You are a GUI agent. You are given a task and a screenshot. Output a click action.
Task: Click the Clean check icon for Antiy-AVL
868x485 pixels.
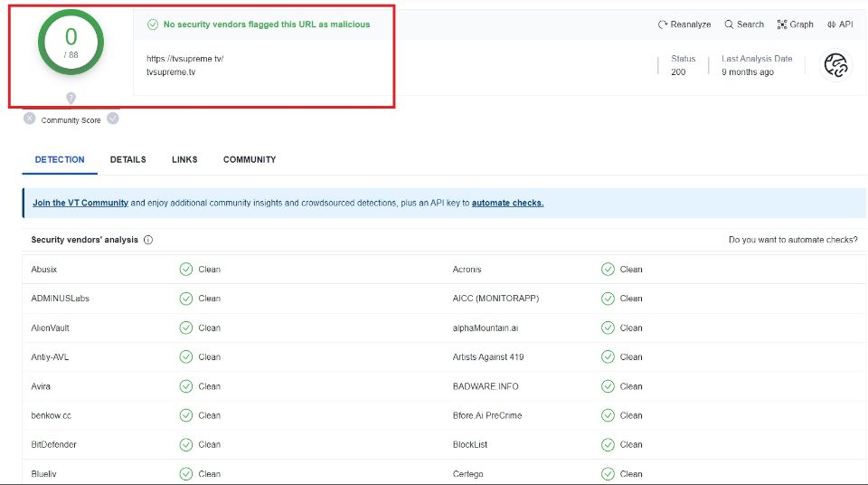pos(186,357)
